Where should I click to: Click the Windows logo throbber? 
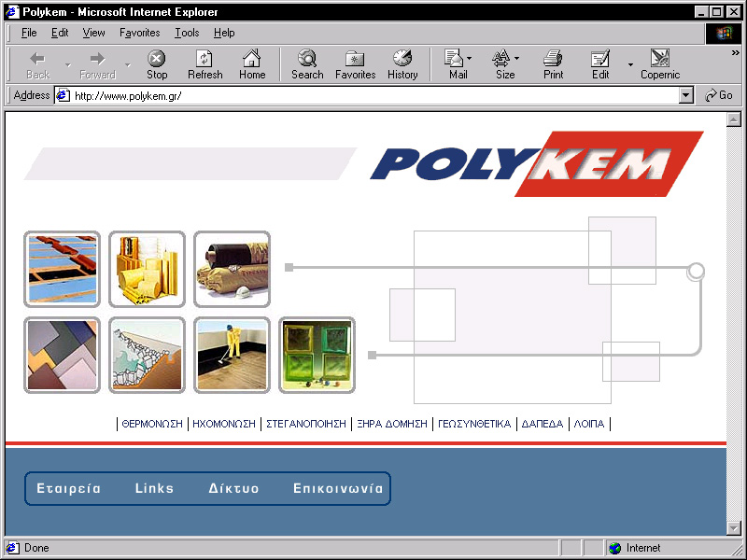pyautogui.click(x=723, y=33)
